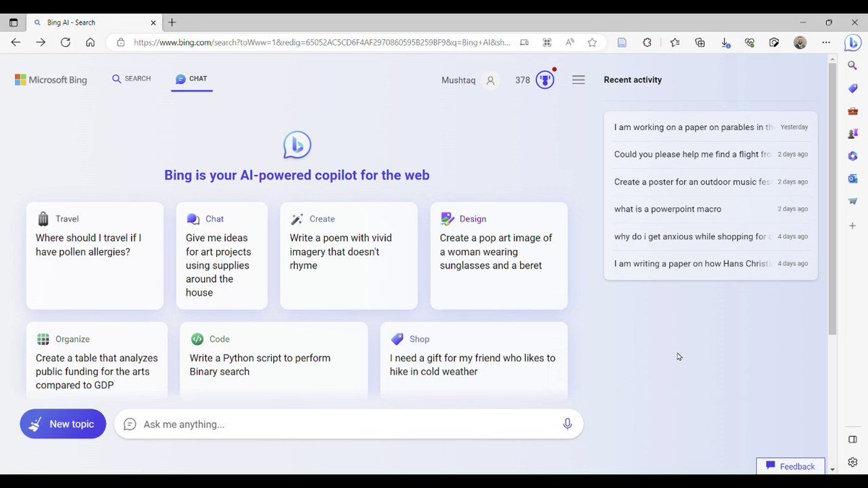Select the Travel pollen allergies suggestion
868x488 pixels.
tap(95, 256)
